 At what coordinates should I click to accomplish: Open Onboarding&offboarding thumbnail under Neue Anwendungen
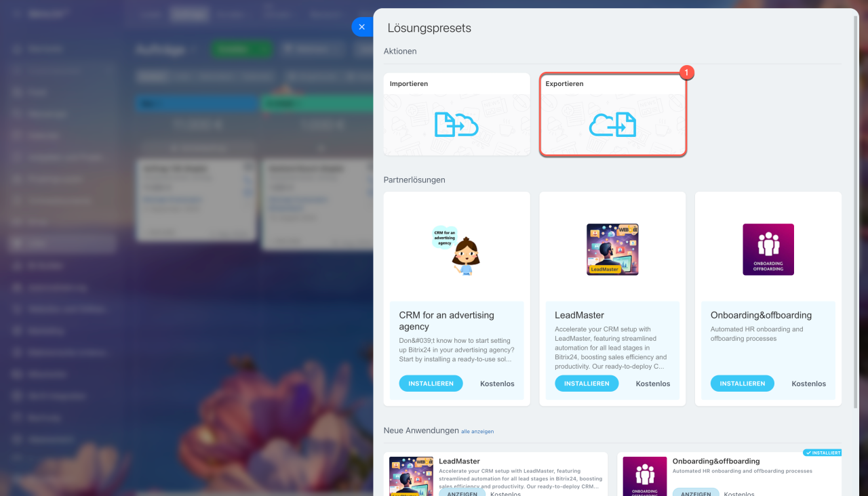coord(644,476)
